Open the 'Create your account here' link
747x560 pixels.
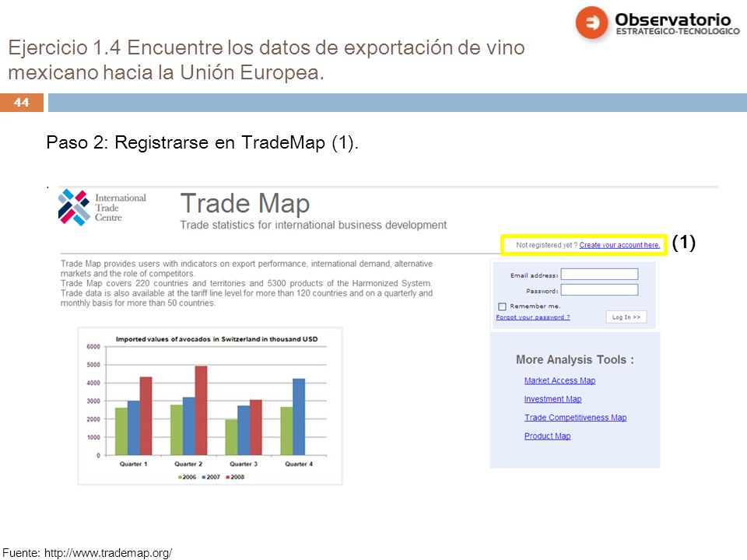[619, 245]
